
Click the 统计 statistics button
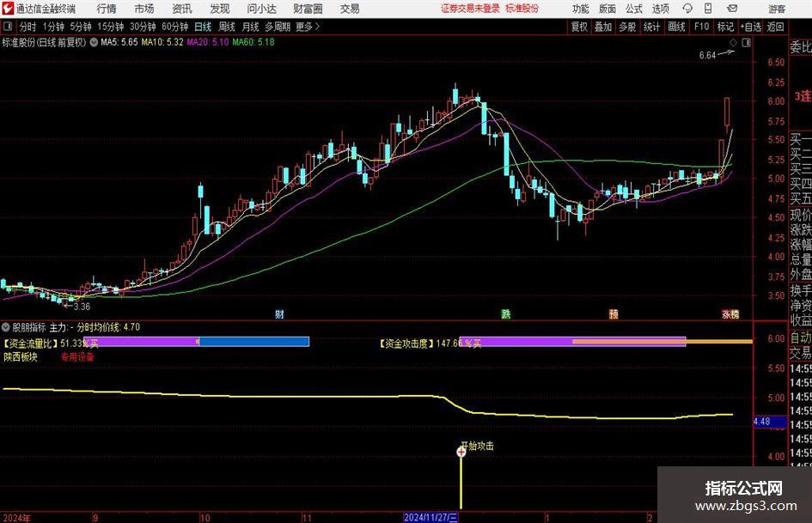[651, 27]
